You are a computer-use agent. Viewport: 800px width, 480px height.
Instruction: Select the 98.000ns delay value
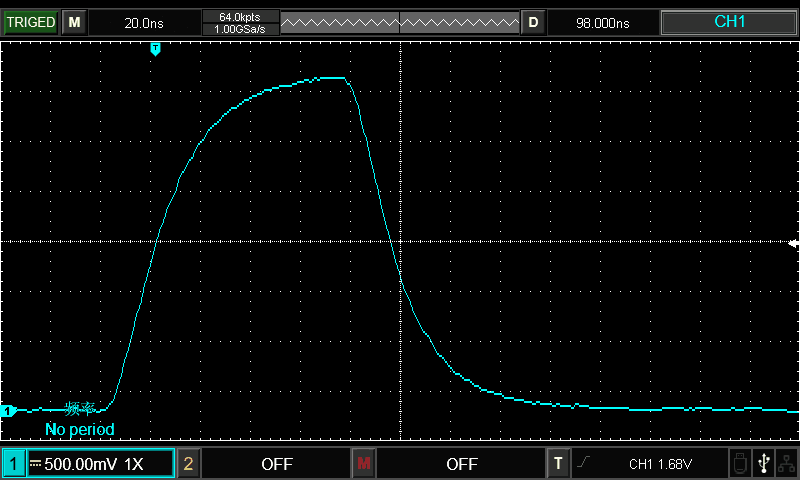coord(603,22)
